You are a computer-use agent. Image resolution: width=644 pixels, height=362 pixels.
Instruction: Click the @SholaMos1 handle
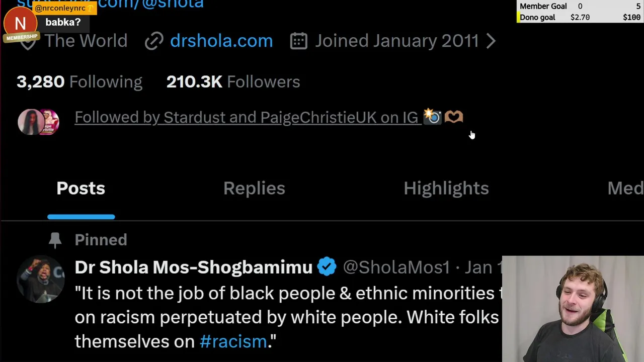click(x=396, y=267)
